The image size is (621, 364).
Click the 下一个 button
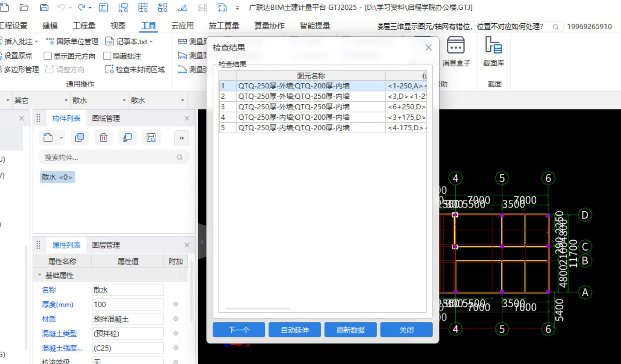pos(239,330)
